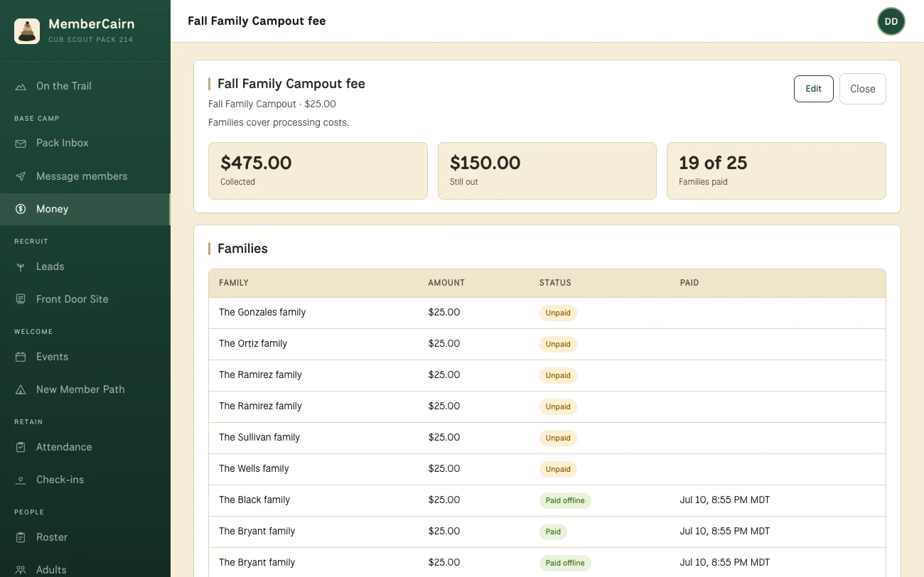Close the campout fee details
This screenshot has height=577, width=924.
863,89
